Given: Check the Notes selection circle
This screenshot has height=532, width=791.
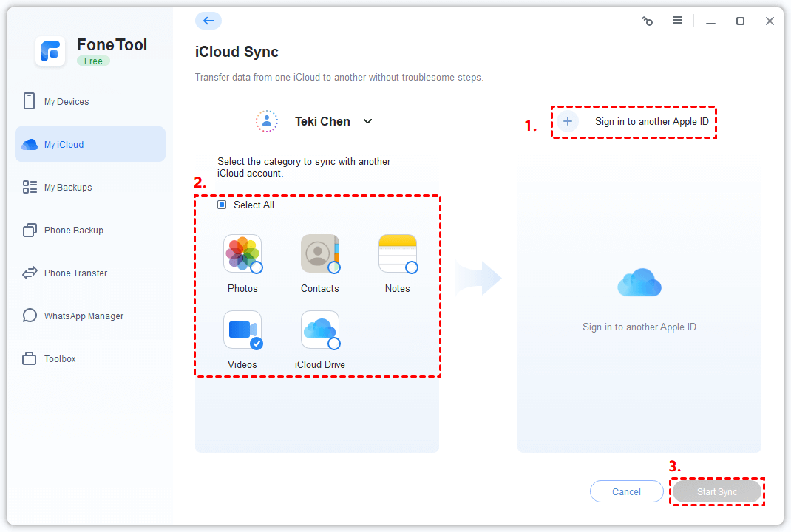Looking at the screenshot, I should pyautogui.click(x=412, y=267).
